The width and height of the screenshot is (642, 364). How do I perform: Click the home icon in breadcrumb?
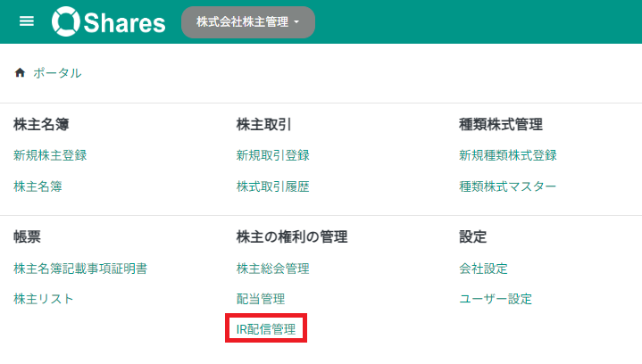click(20, 73)
